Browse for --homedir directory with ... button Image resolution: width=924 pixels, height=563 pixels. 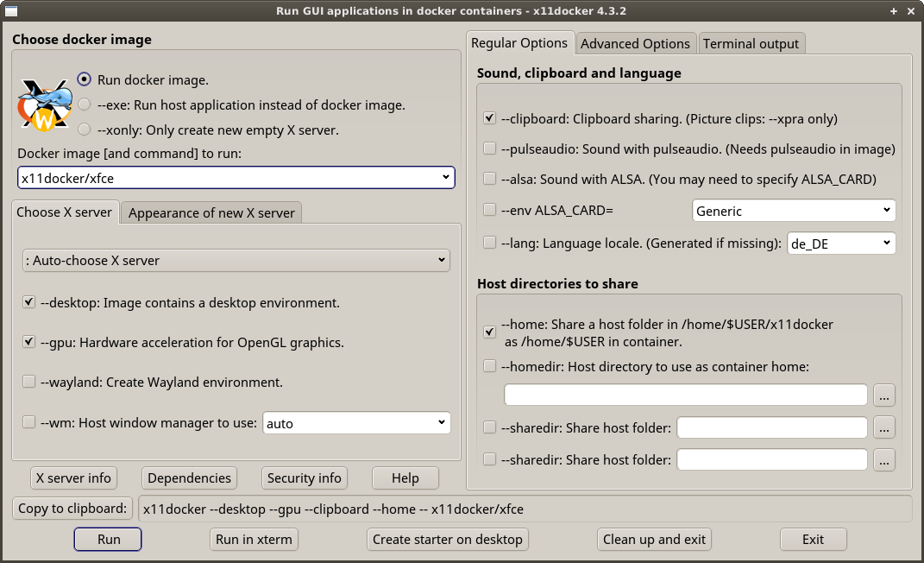884,395
